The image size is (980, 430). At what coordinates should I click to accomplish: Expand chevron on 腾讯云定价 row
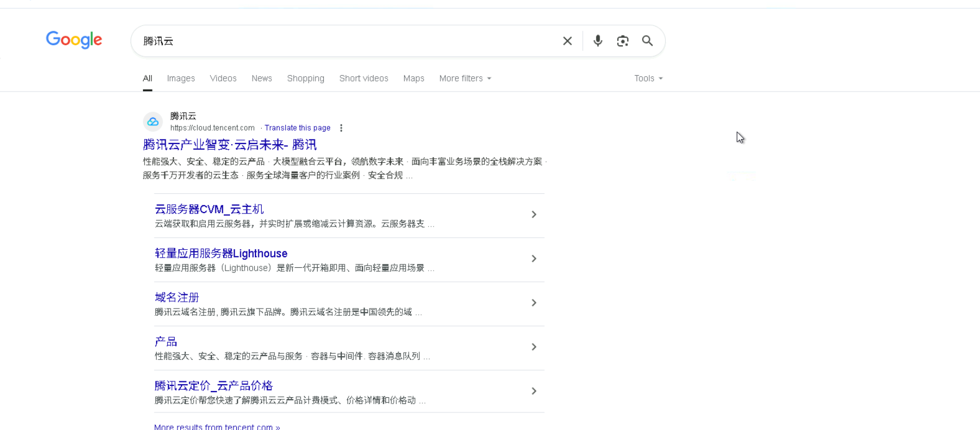(x=534, y=390)
